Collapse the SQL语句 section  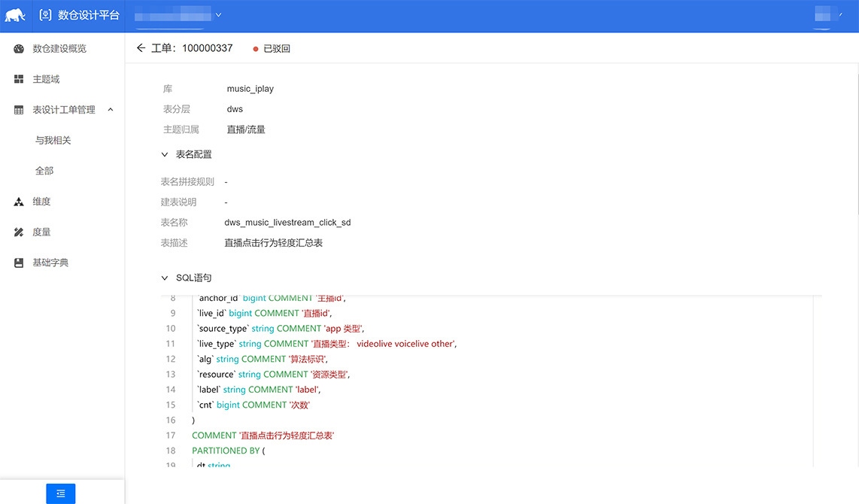165,278
